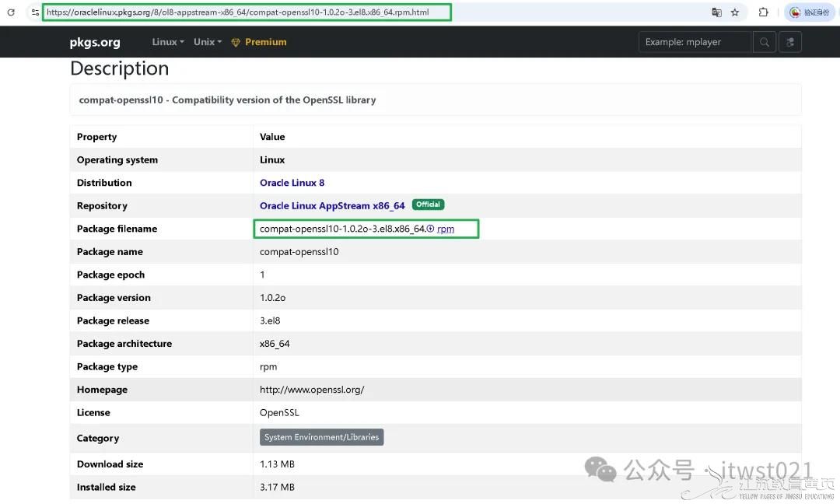Click the download icon before rpm
The width and height of the screenshot is (840, 504).
click(x=430, y=229)
